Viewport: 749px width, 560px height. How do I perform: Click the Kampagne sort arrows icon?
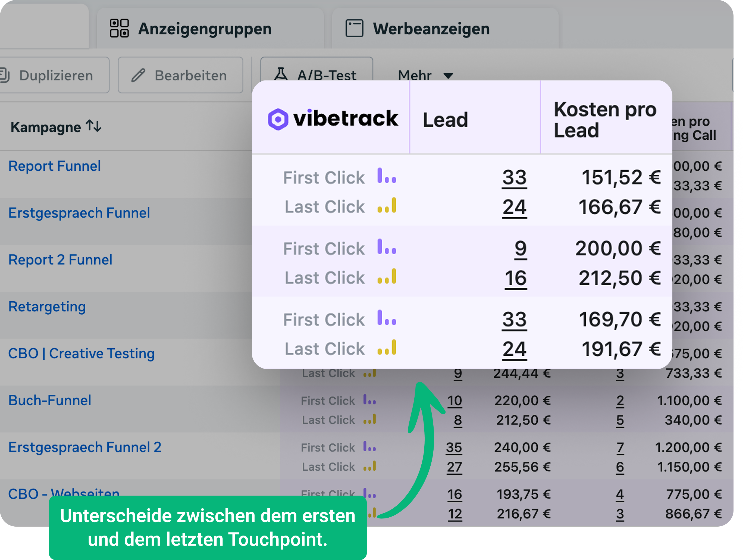click(x=93, y=126)
